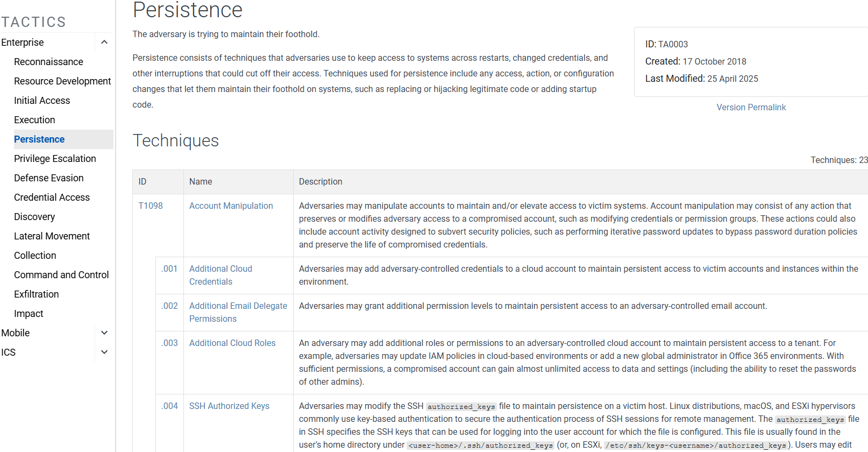The image size is (868, 452).
Task: Navigate to Defense Evasion tactic
Action: click(48, 178)
